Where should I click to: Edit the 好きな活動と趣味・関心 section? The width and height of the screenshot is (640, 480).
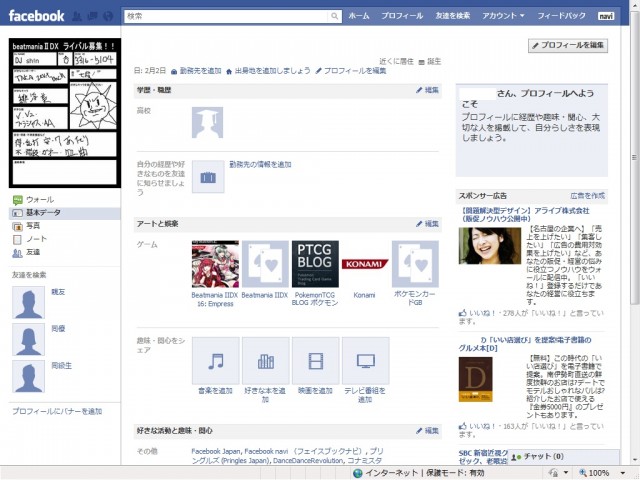click(427, 431)
